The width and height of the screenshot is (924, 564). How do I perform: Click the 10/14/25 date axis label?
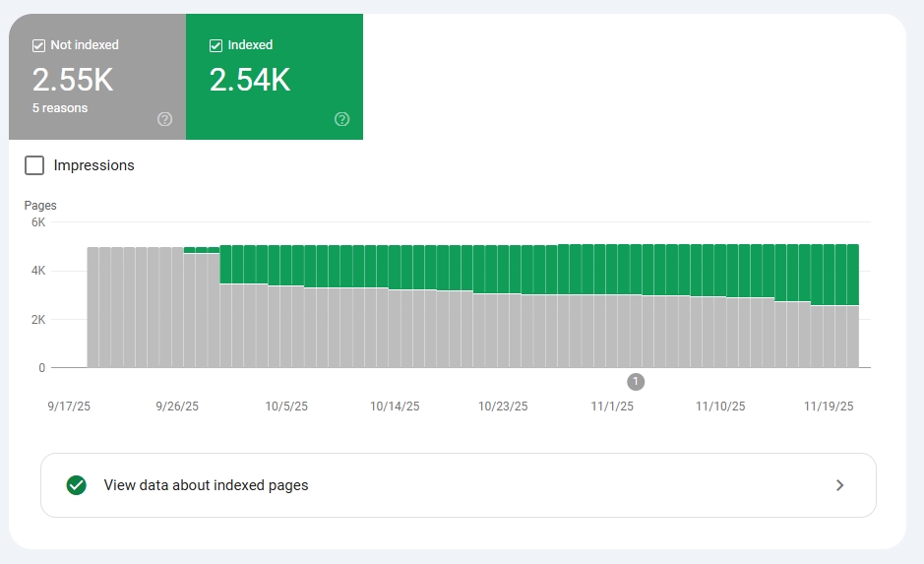(x=395, y=407)
